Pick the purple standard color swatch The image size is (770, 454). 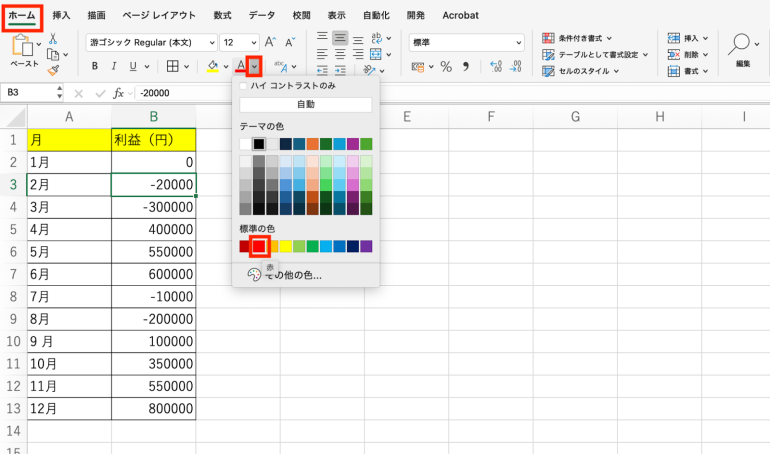(366, 246)
